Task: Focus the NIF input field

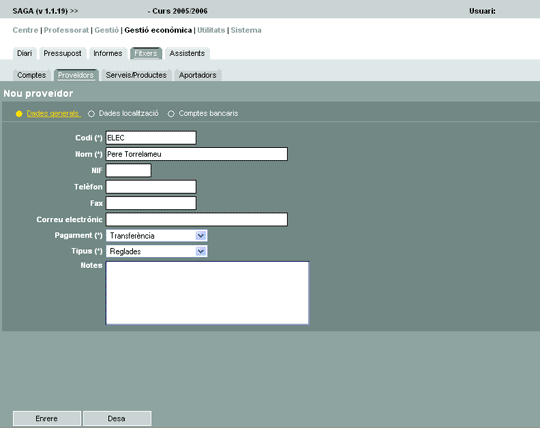Action: pyautogui.click(x=128, y=170)
